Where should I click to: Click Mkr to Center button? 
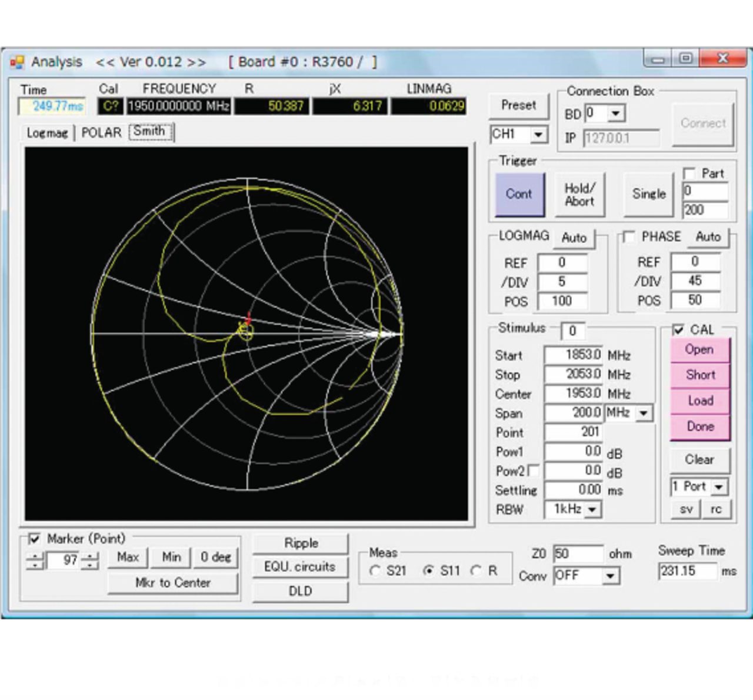coord(173,583)
